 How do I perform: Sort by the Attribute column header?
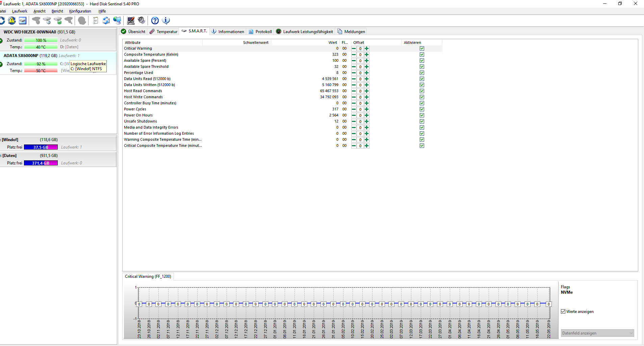[162, 43]
